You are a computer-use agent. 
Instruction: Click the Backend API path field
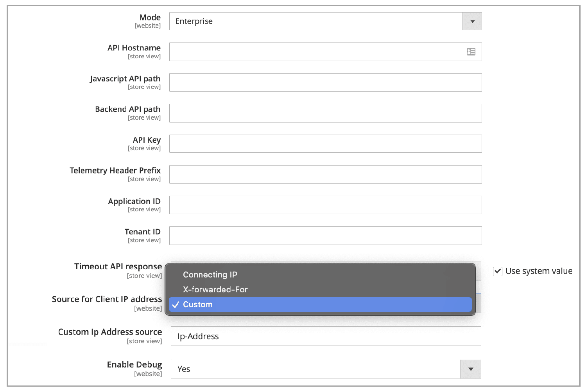pyautogui.click(x=325, y=113)
